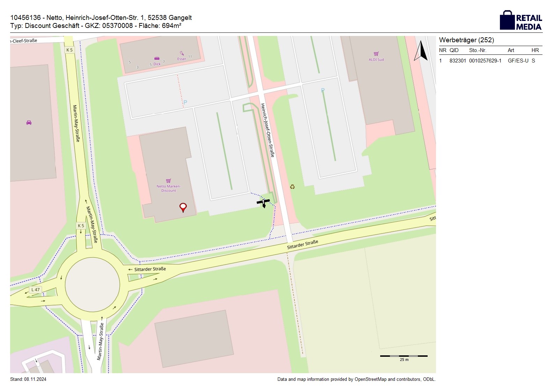
Task: Click the green recycling point icon
Action: pos(292,187)
